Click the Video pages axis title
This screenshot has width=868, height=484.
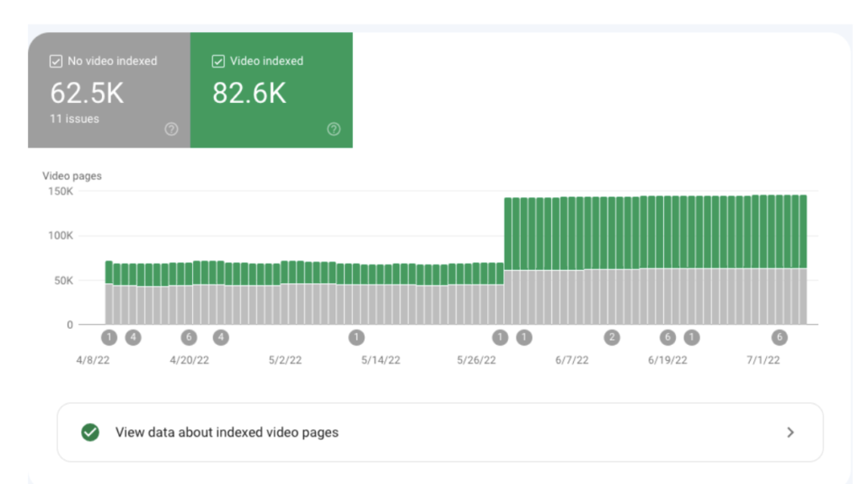[x=72, y=175]
